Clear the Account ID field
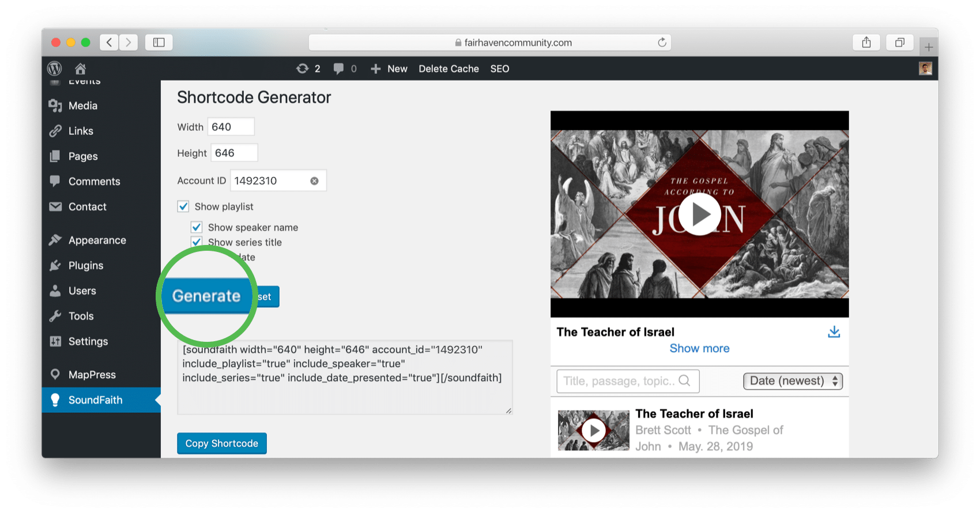Image resolution: width=980 pixels, height=513 pixels. 314,181
